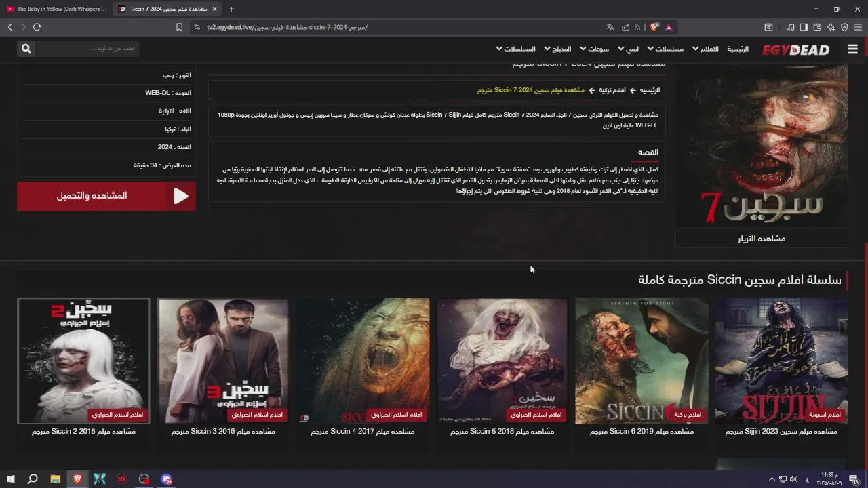Expand the منوعات dropdown menu
This screenshot has height=488, width=868.
(595, 49)
